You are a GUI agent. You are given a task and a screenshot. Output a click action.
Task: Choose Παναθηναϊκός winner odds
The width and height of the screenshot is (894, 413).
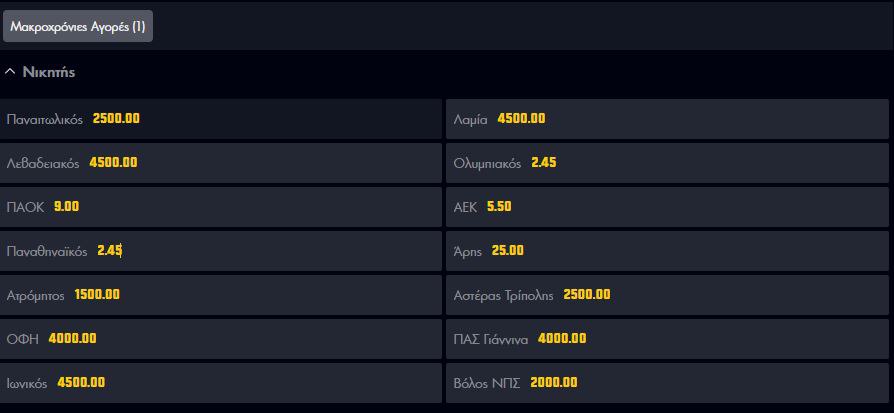point(221,250)
